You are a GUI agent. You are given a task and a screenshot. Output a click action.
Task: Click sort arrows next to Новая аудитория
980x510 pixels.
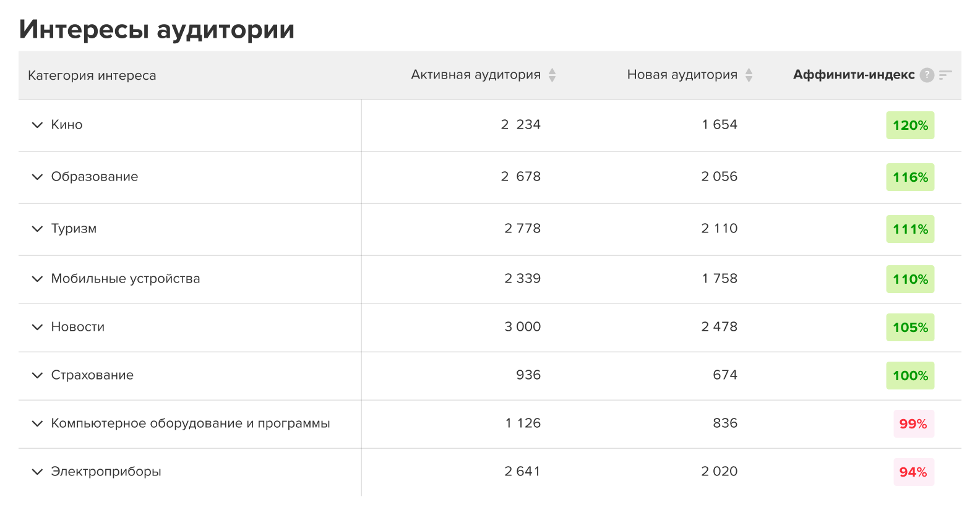tap(749, 75)
